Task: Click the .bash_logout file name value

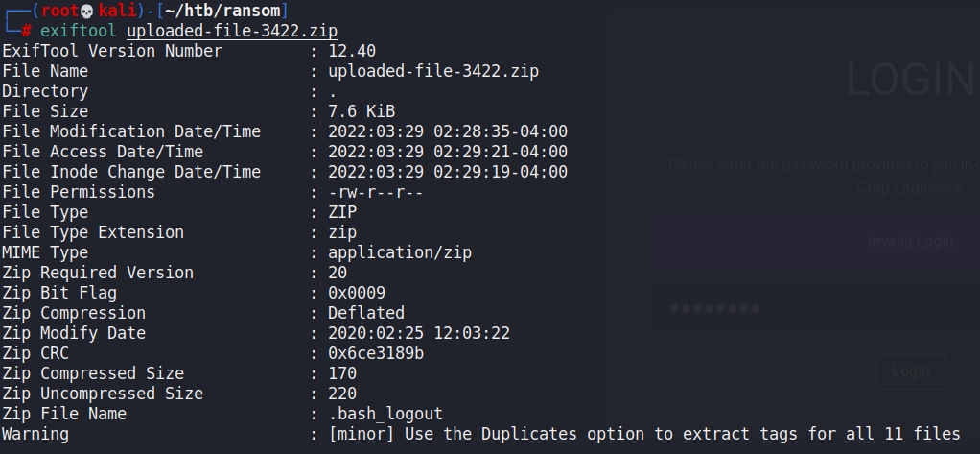Action: click(x=385, y=414)
